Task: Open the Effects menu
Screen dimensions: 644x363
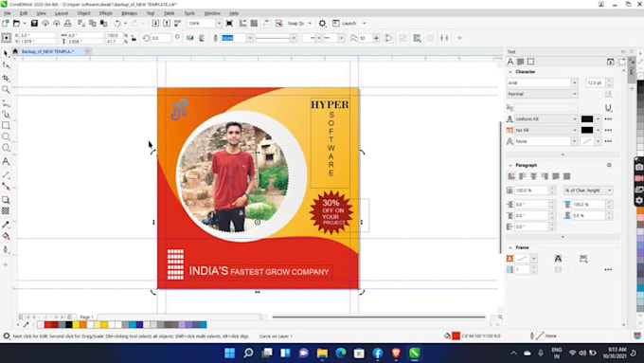Action: 106,13
